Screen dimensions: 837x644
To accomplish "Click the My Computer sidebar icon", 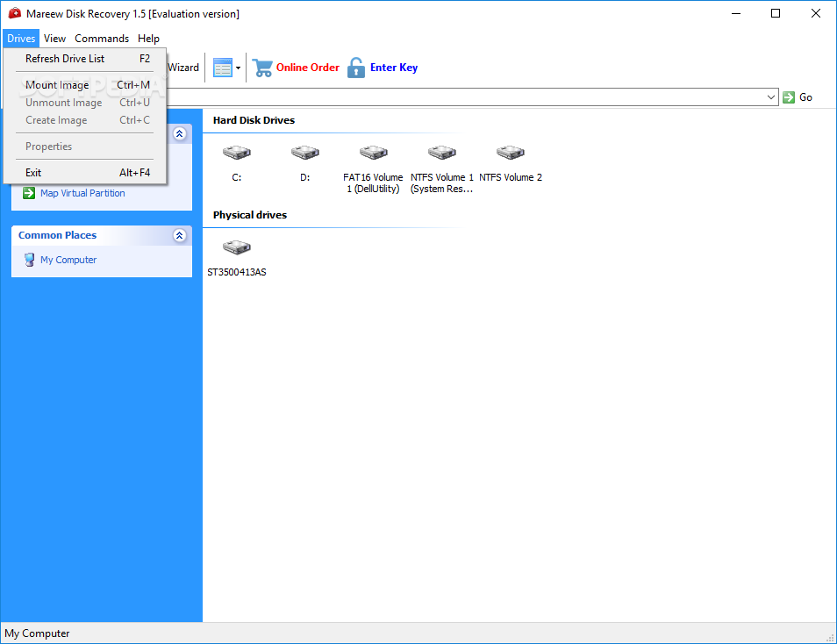I will tap(29, 260).
